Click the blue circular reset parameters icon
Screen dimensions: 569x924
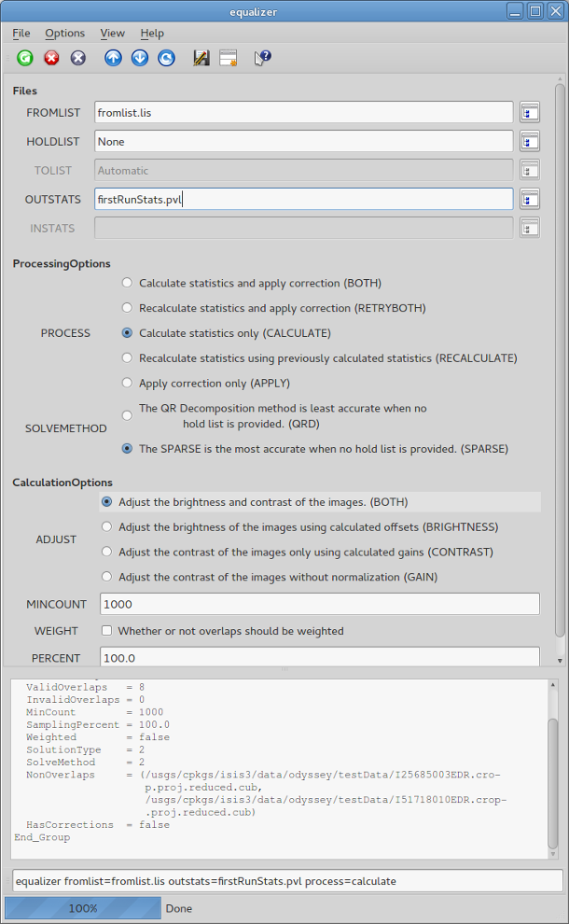click(166, 58)
